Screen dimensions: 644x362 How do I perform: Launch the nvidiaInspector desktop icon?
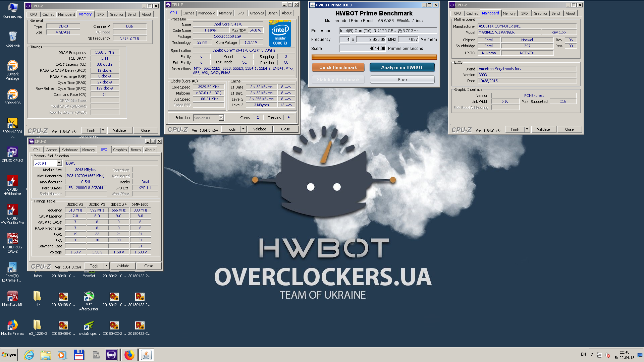point(89,327)
